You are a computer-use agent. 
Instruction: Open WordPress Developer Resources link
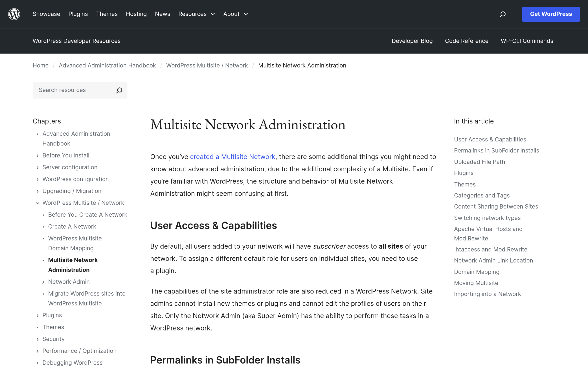tap(76, 41)
